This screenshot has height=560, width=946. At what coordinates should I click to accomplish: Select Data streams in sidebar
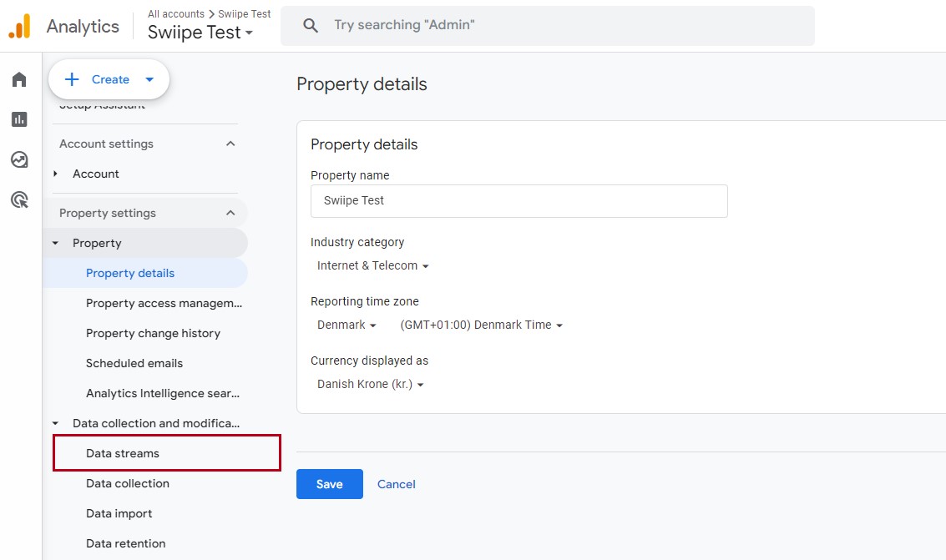pyautogui.click(x=123, y=453)
